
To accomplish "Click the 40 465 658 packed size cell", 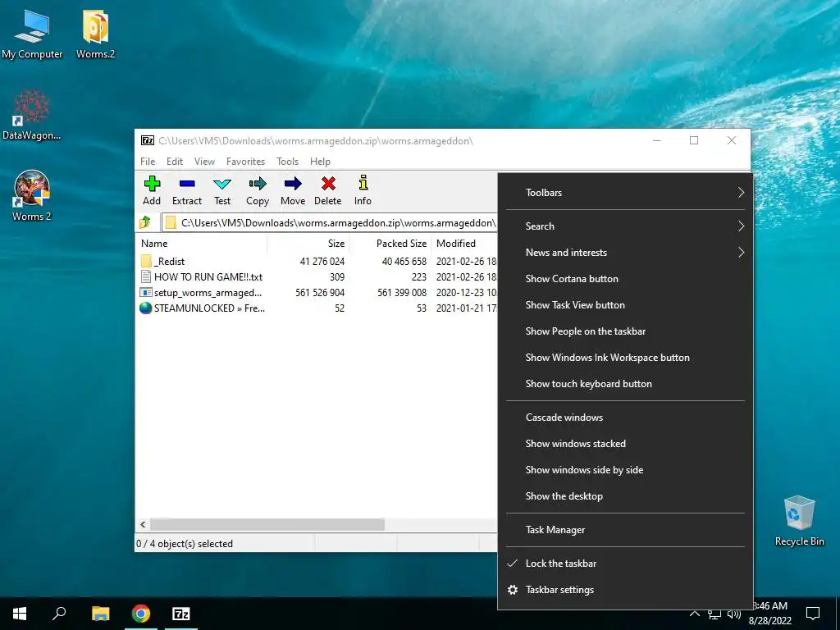I will pyautogui.click(x=404, y=262).
